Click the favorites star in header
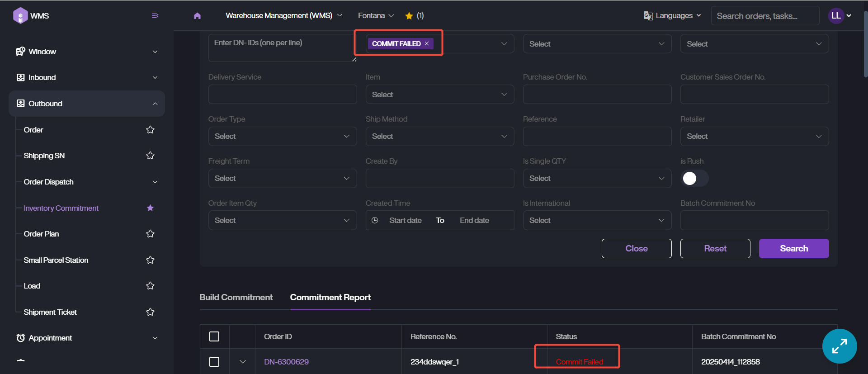The width and height of the screenshot is (868, 374). click(x=409, y=16)
